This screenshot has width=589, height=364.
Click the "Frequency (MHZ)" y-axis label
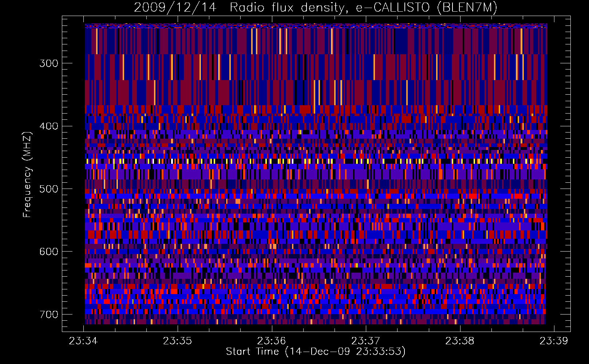[27, 175]
